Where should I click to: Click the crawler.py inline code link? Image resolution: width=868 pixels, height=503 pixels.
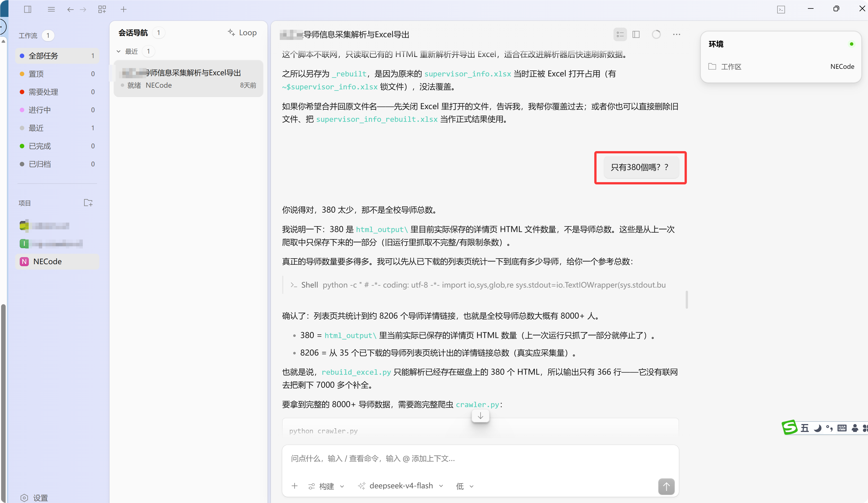coord(477,405)
